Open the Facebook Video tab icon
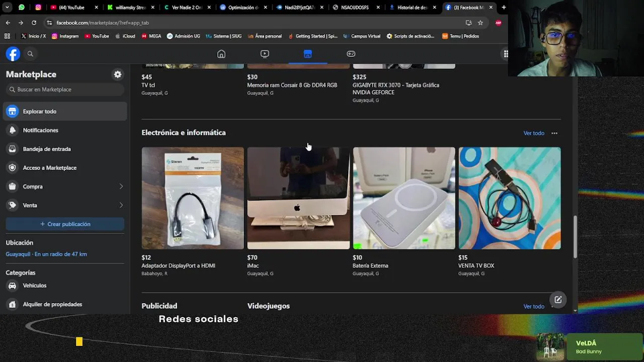 pyautogui.click(x=265, y=54)
